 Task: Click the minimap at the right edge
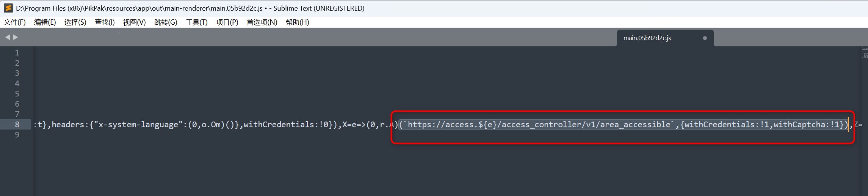865,52
